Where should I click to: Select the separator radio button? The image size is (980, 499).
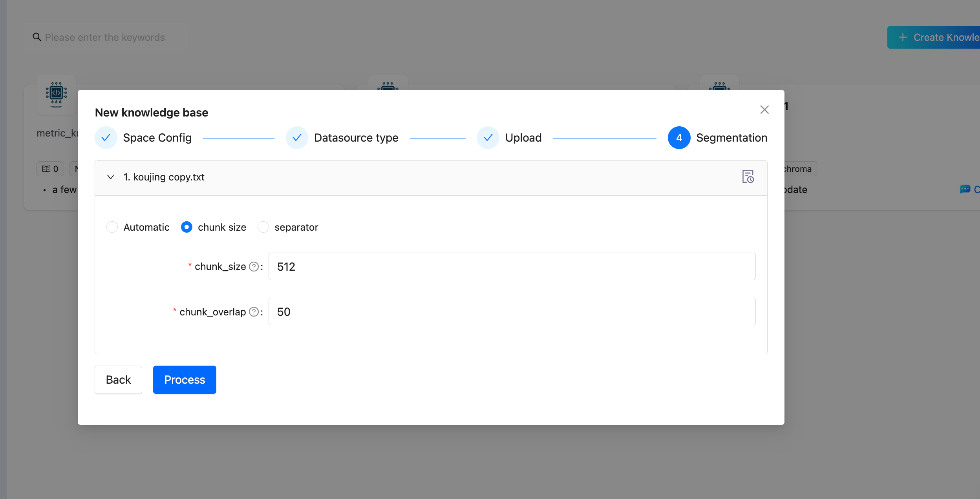263,227
